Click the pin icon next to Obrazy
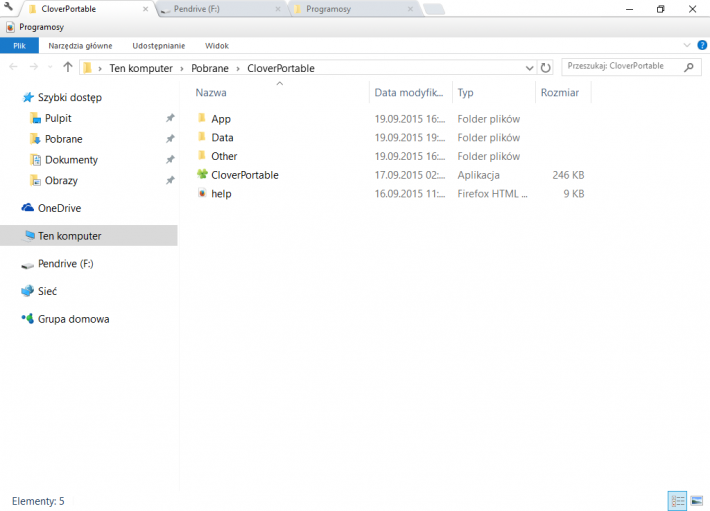This screenshot has width=710, height=511. [170, 181]
